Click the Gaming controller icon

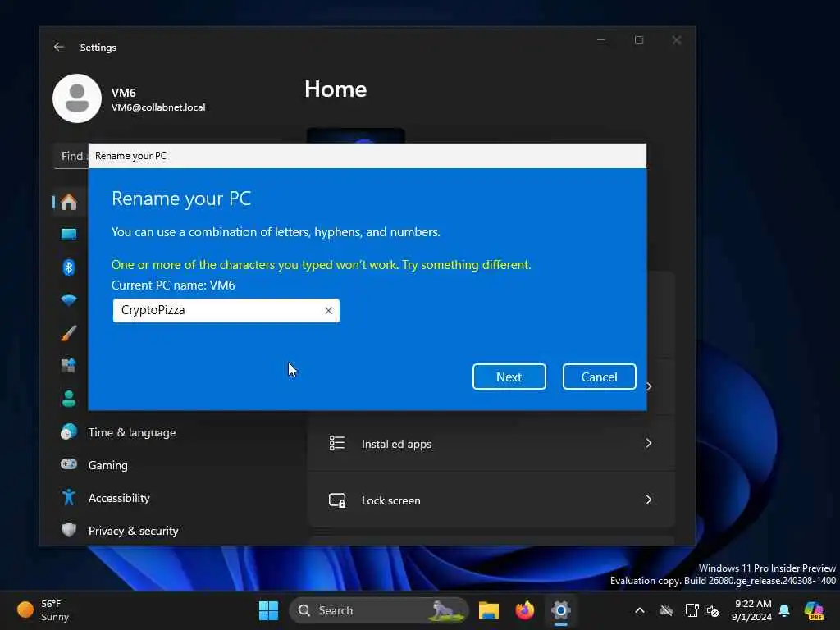click(69, 464)
